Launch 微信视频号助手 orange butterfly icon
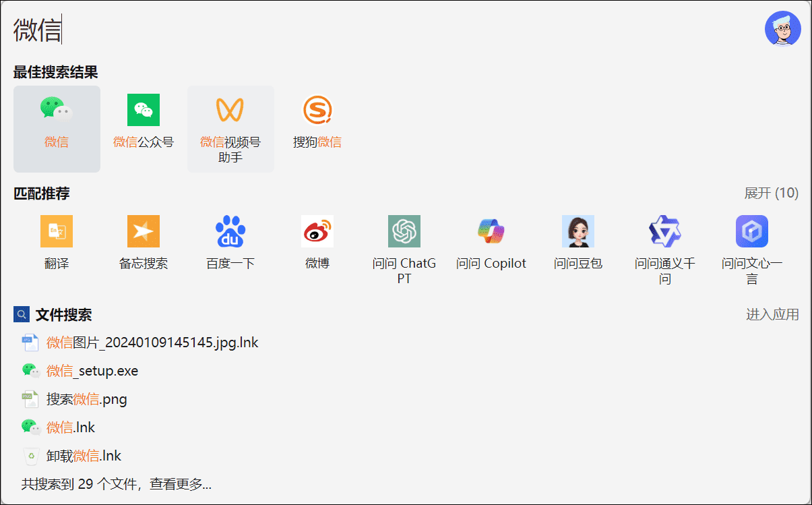This screenshot has width=812, height=505. click(x=230, y=110)
